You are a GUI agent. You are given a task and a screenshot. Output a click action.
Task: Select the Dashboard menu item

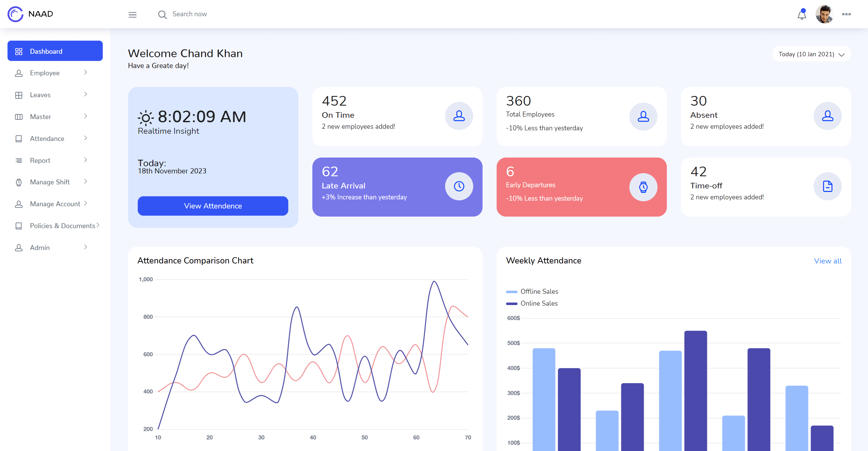point(55,51)
